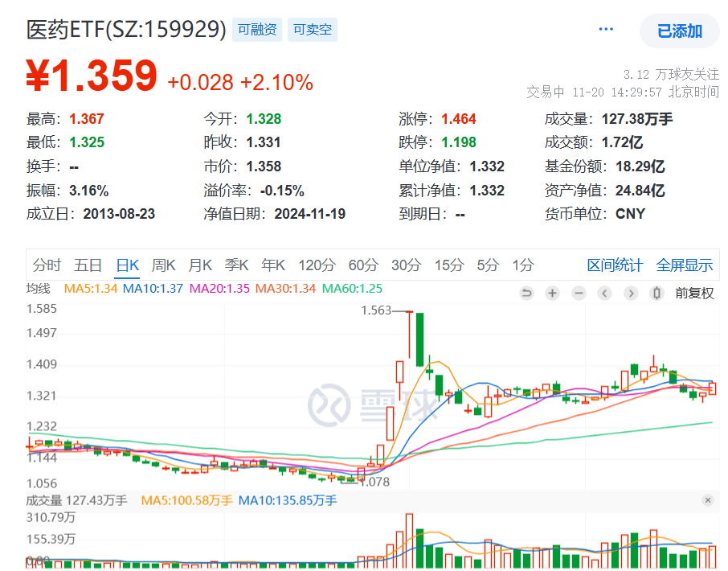This screenshot has width=728, height=571.
Task: Toggle the candlestick style icon
Action: tap(657, 294)
